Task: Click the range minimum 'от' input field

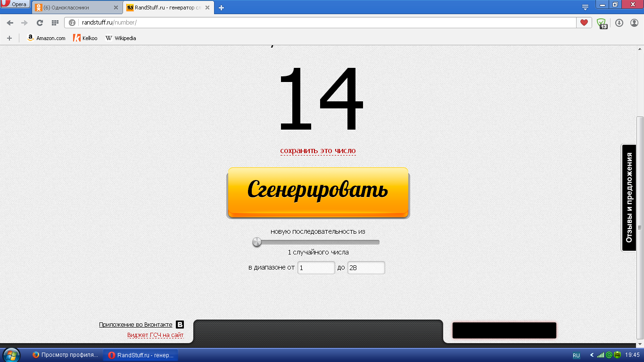Action: [x=316, y=268]
